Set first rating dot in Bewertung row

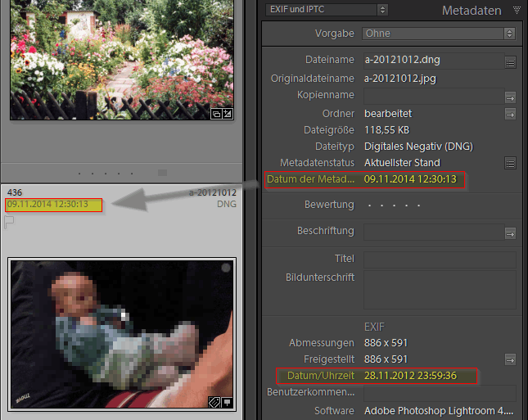[x=369, y=205]
